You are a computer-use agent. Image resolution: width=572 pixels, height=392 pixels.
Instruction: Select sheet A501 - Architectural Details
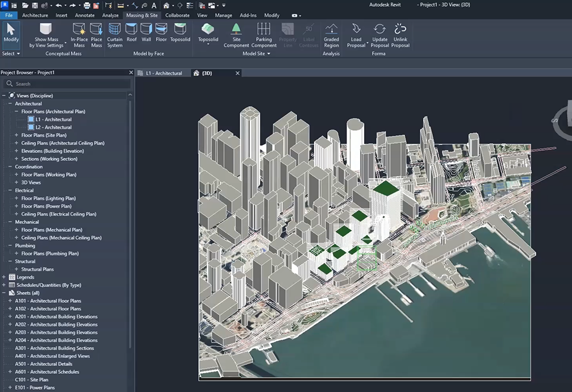point(43,364)
